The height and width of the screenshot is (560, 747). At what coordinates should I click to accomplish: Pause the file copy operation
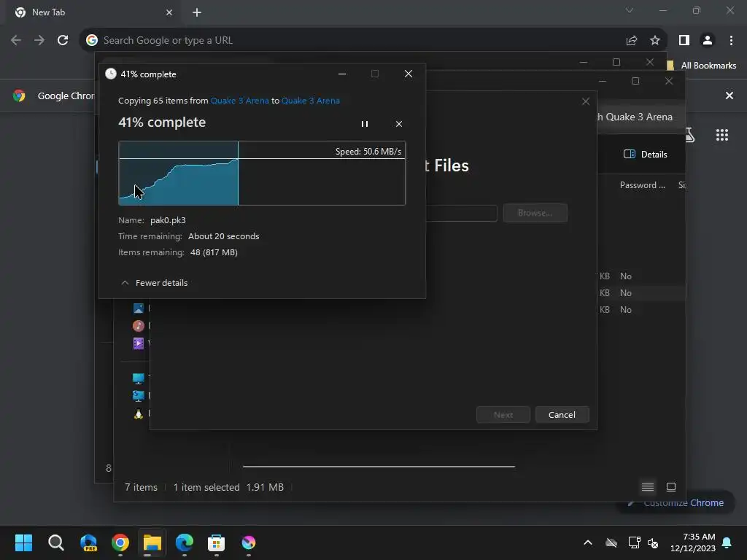click(365, 124)
